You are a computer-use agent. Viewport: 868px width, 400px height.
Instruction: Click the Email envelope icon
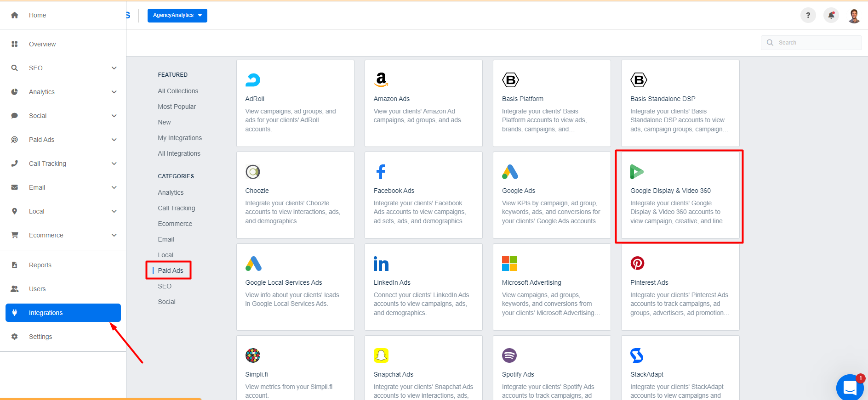15,187
